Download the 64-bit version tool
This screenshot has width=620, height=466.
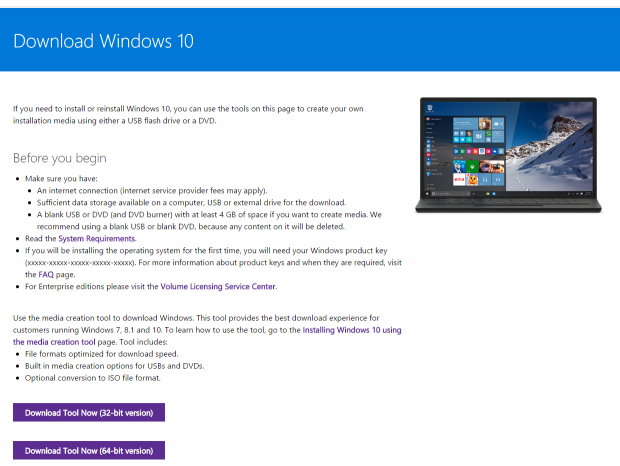(x=89, y=450)
